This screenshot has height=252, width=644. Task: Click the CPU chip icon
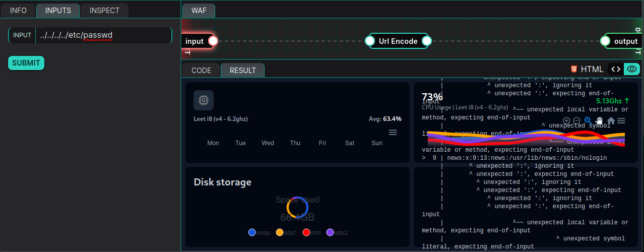204,100
